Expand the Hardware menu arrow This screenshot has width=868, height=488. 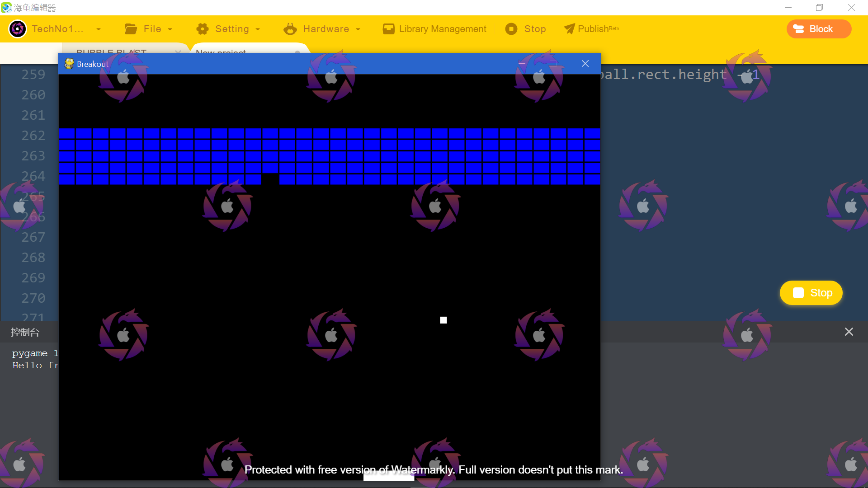(x=358, y=29)
